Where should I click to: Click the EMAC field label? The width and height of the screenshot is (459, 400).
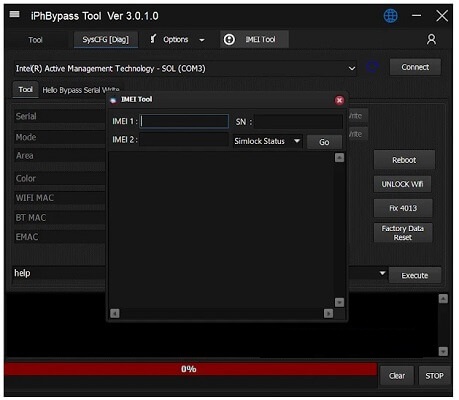[27, 237]
